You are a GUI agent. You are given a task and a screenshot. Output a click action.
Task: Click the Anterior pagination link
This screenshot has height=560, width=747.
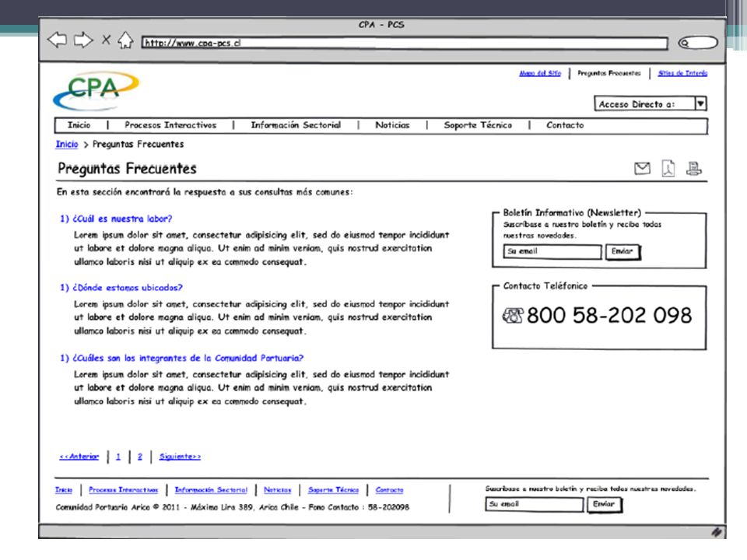pos(79,457)
